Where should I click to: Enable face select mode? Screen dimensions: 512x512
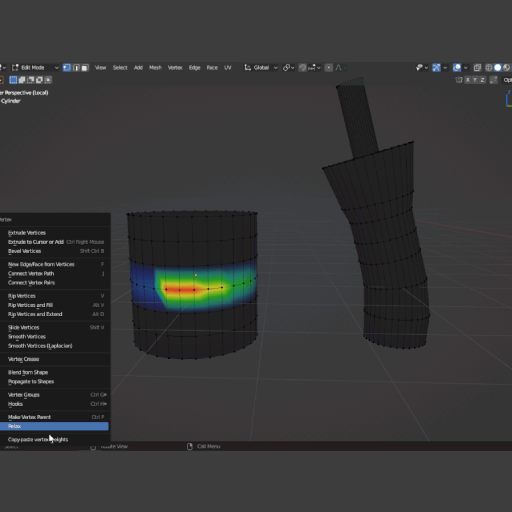[x=85, y=68]
